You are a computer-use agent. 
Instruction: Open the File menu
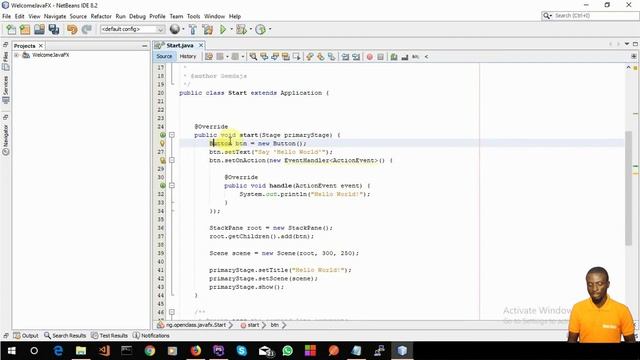pos(7,16)
